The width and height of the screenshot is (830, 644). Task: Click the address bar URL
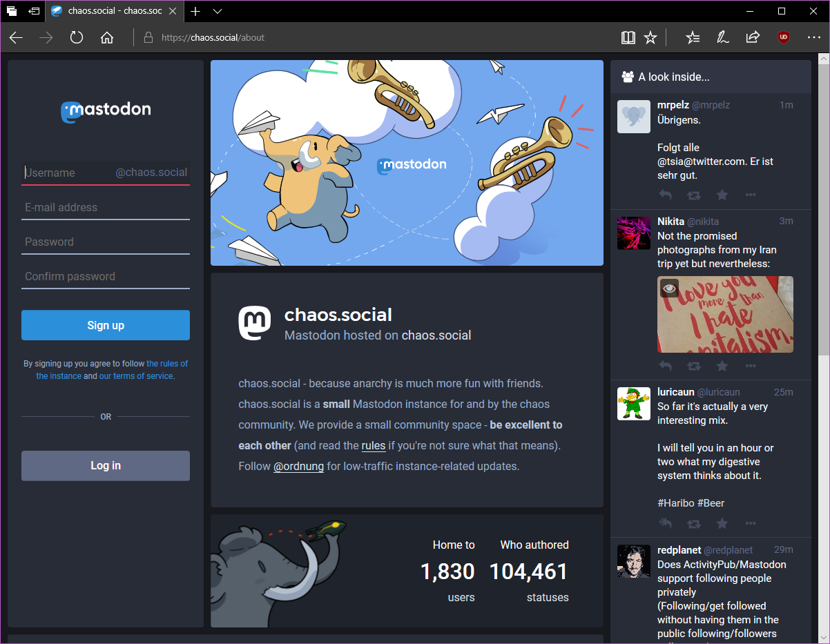click(213, 38)
